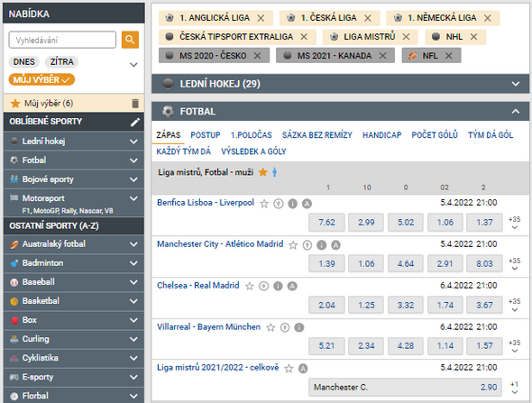Open statistics icon for Manchester City - Atlético Madrid

pos(307,245)
